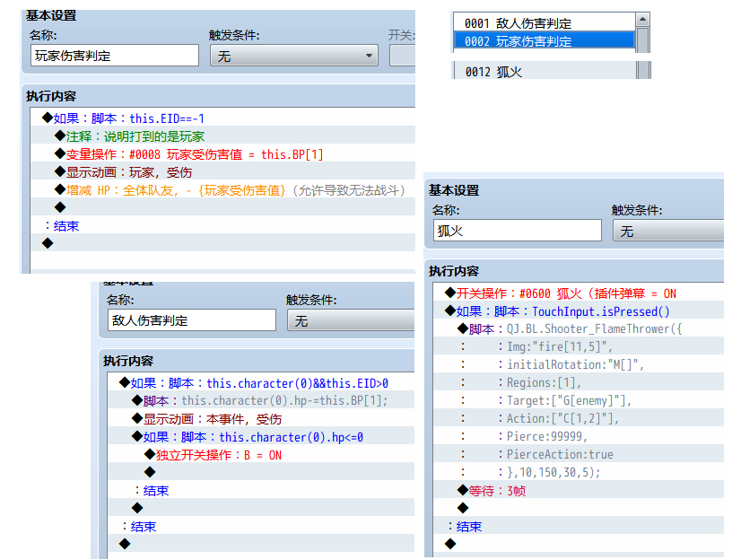The width and height of the screenshot is (732, 560).
Task: Select the PierceAction:true line
Action: [x=579, y=454]
